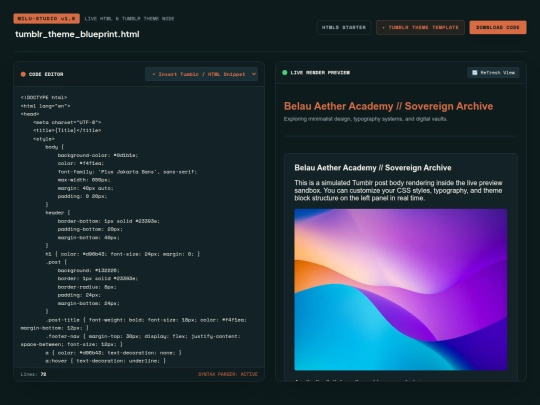Click the orange dot beside CODE EDITOR
The width and height of the screenshot is (540, 405).
23,74
